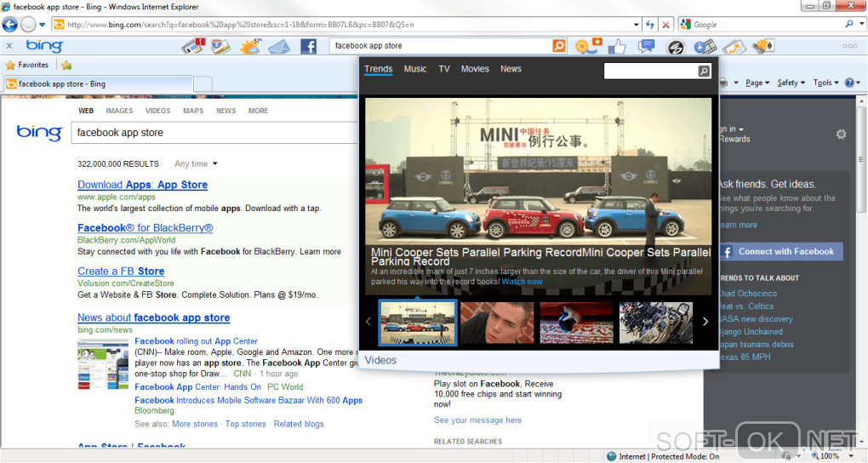Select the VIDEOS search category
The width and height of the screenshot is (868, 463).
(157, 111)
